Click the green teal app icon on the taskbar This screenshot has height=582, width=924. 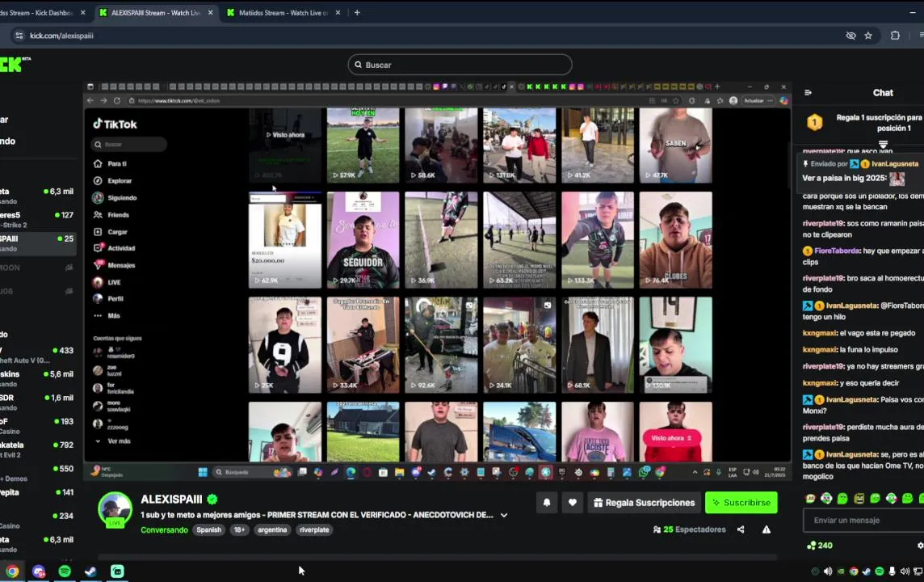[x=117, y=571]
